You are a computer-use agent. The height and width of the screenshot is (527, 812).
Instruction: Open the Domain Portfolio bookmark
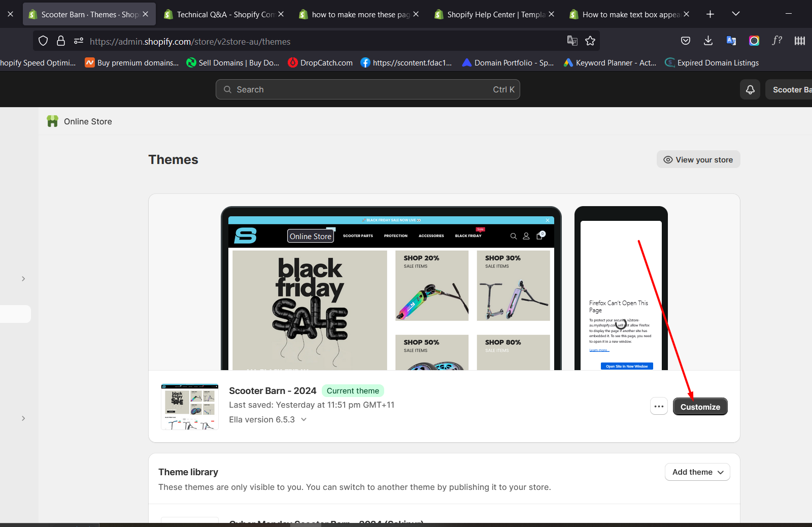508,63
